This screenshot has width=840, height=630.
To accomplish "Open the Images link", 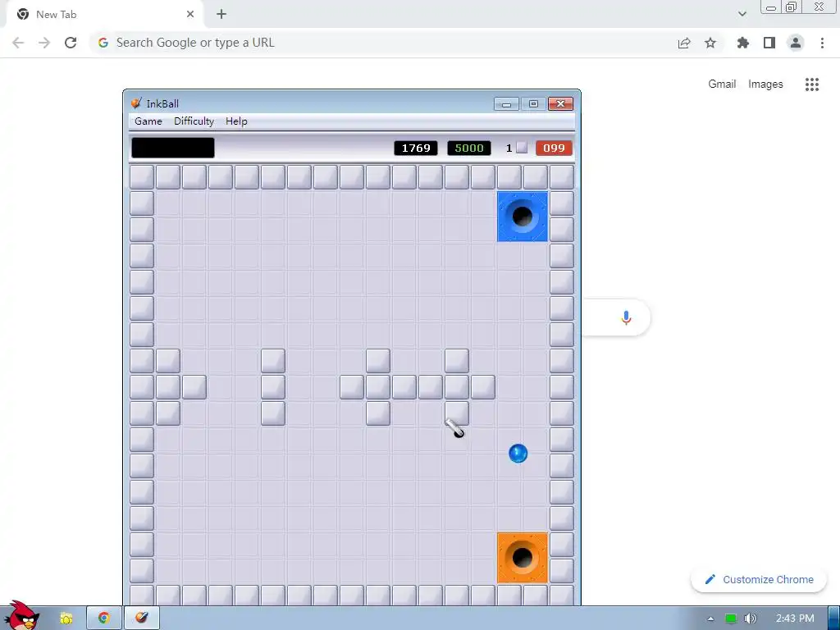I will coord(765,84).
